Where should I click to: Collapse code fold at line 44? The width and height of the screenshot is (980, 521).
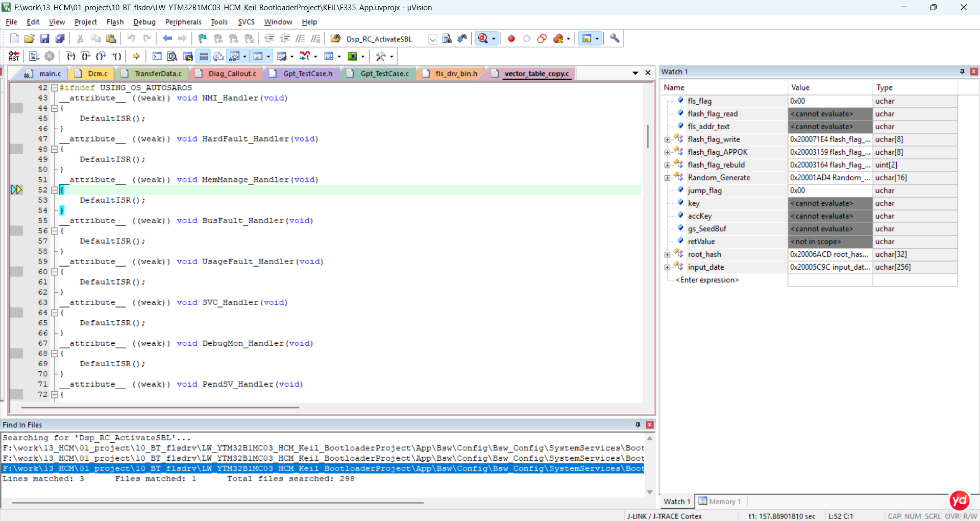pos(54,108)
